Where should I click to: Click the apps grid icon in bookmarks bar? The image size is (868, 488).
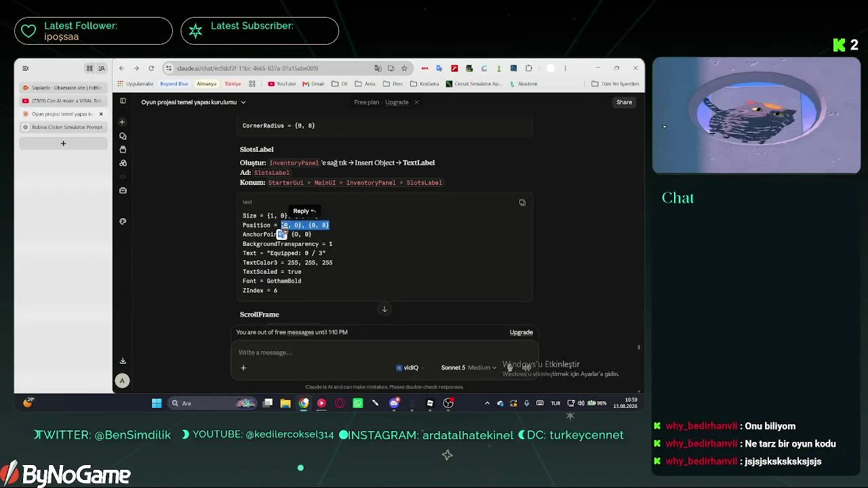coord(252,84)
